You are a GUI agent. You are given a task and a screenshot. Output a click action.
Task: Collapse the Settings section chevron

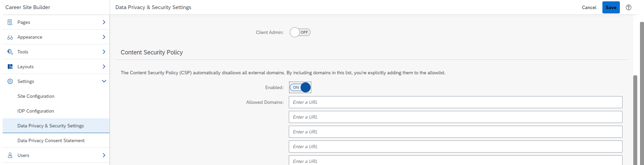pyautogui.click(x=104, y=81)
